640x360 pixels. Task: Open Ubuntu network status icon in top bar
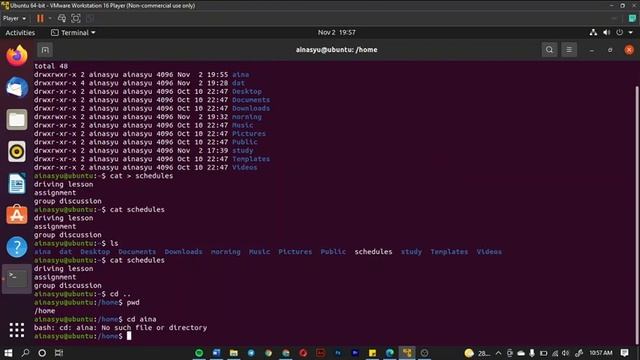(593, 33)
